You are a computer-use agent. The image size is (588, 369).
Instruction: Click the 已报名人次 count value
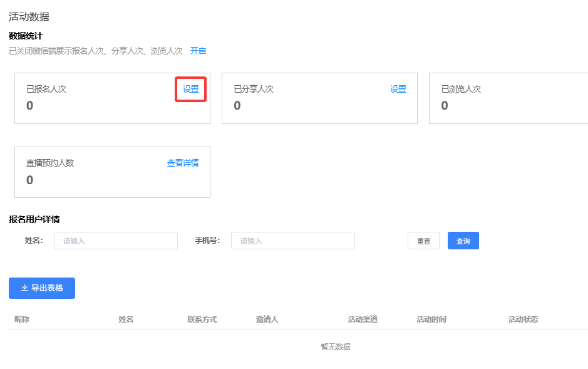point(30,106)
